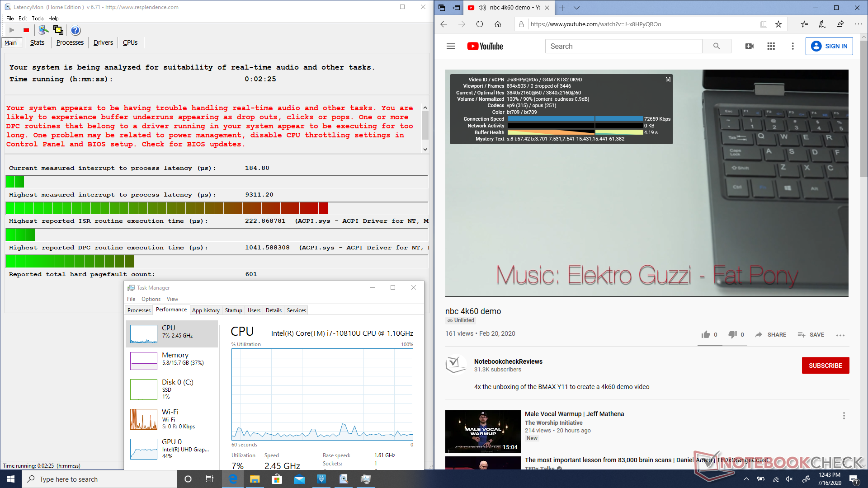868x488 pixels.
Task: Select GPU 0 performance entry
Action: click(172, 449)
